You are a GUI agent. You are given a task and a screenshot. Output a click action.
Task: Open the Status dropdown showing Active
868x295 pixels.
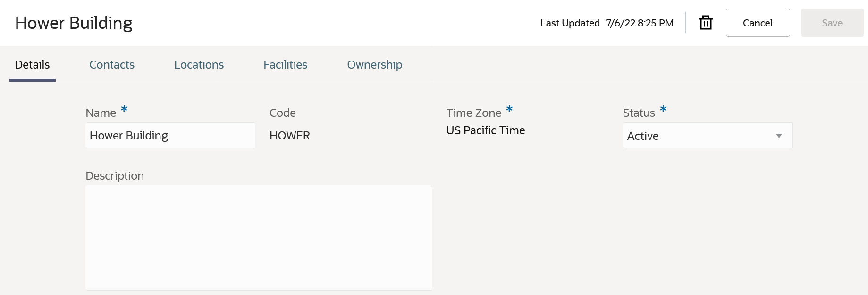tap(699, 136)
